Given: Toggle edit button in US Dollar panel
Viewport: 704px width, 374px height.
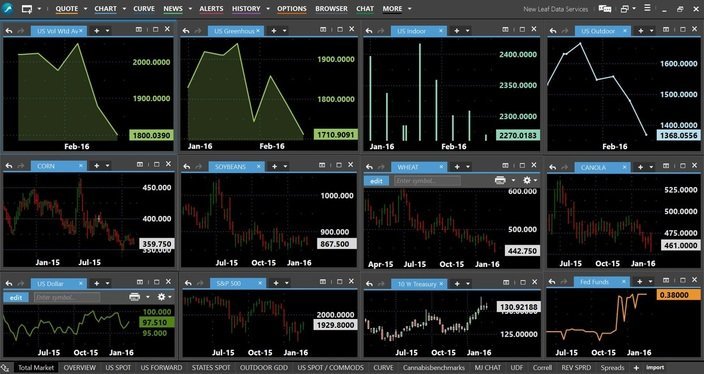Looking at the screenshot, I should point(16,297).
